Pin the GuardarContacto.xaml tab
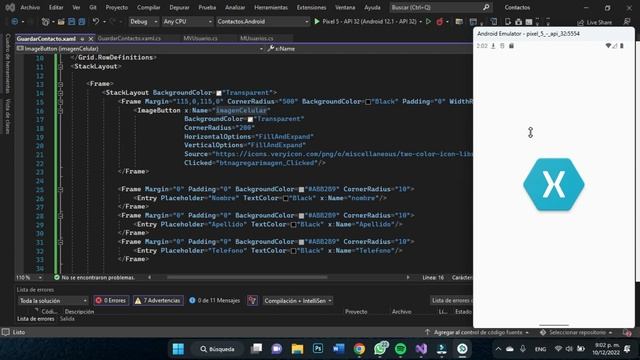The image size is (640, 360). pos(82,39)
